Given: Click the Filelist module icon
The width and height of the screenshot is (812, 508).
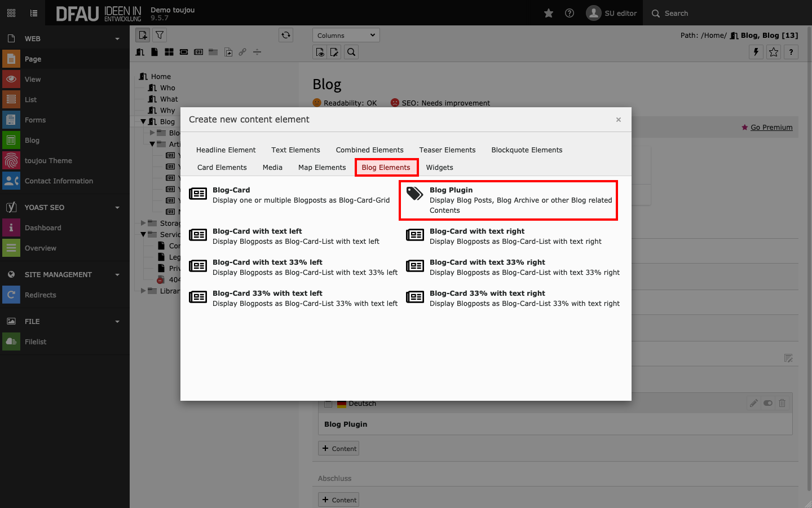Looking at the screenshot, I should [11, 342].
